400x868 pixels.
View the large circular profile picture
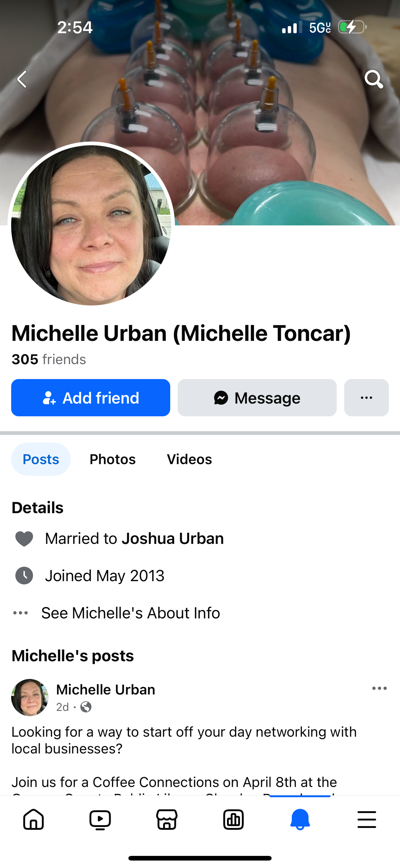coord(91,225)
